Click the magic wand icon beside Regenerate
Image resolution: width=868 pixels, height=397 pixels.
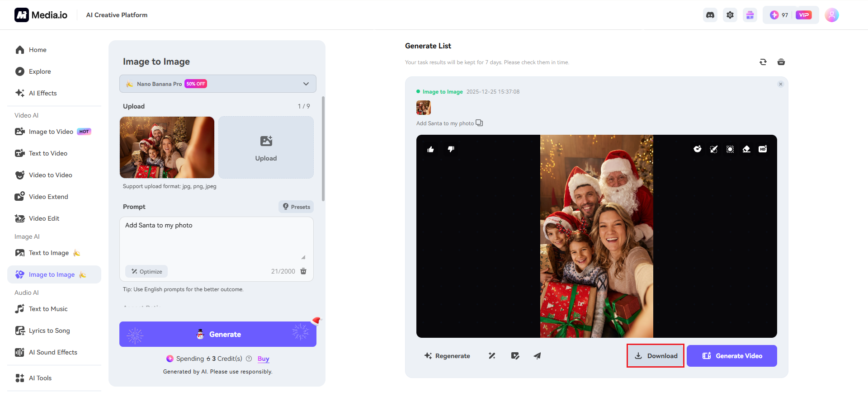point(492,356)
